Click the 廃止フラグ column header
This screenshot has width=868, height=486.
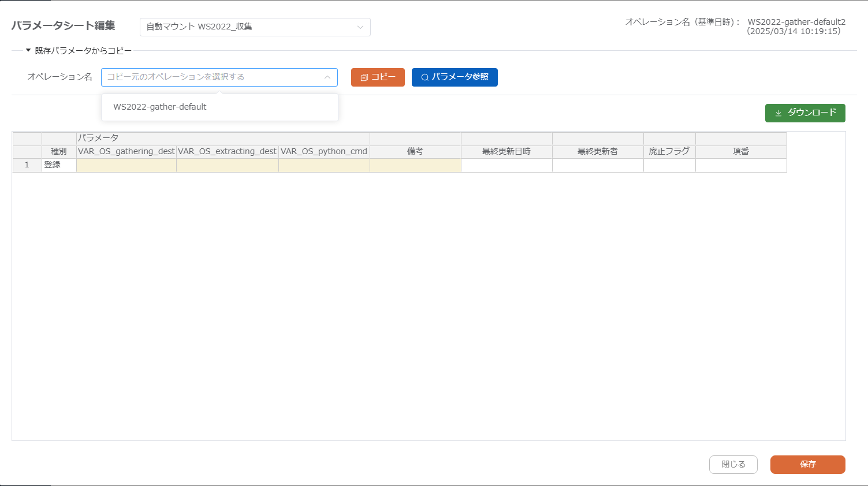[669, 151]
